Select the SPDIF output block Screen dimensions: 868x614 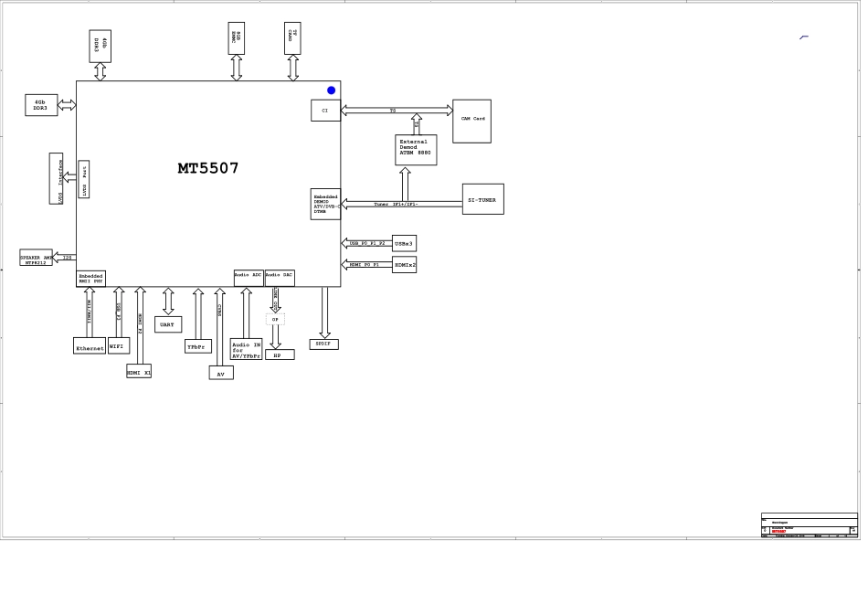323,344
